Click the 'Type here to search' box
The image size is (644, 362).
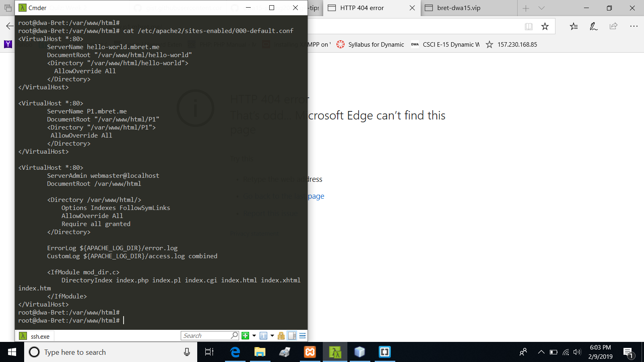point(111,352)
